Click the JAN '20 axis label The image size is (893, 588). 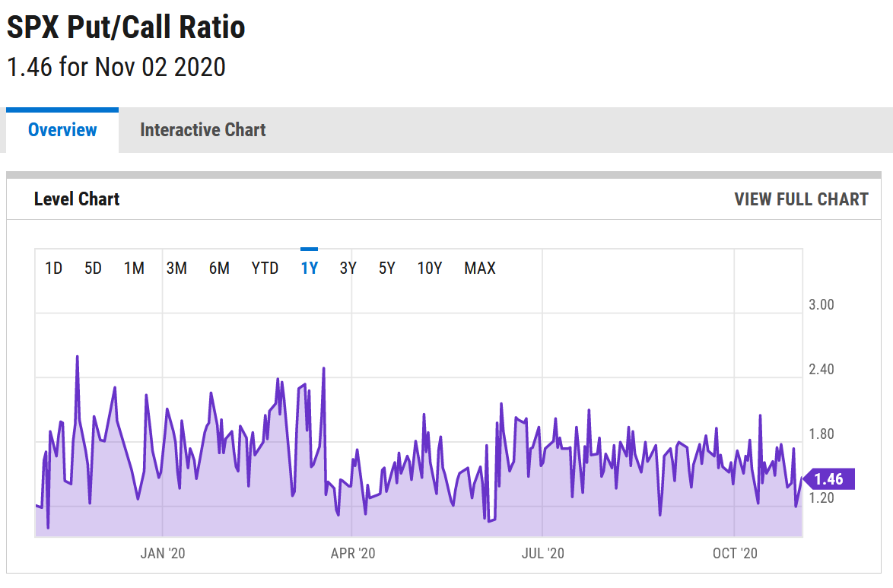tap(163, 553)
